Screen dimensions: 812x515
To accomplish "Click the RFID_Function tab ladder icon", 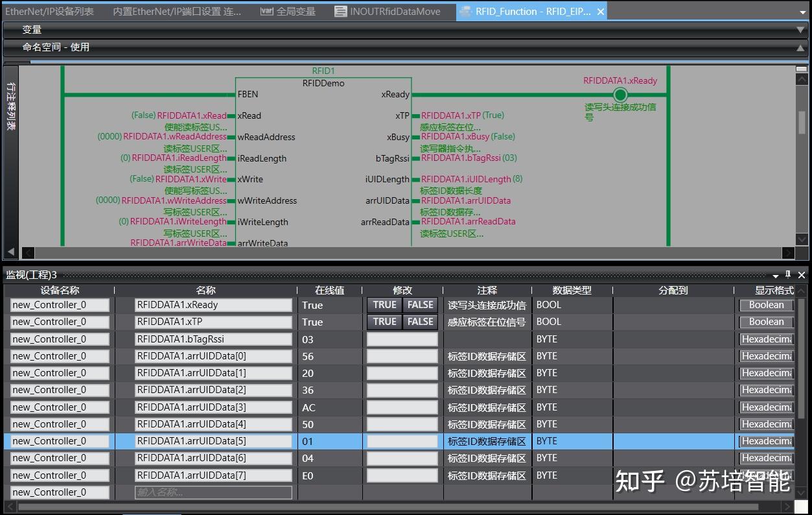I will click(x=465, y=11).
